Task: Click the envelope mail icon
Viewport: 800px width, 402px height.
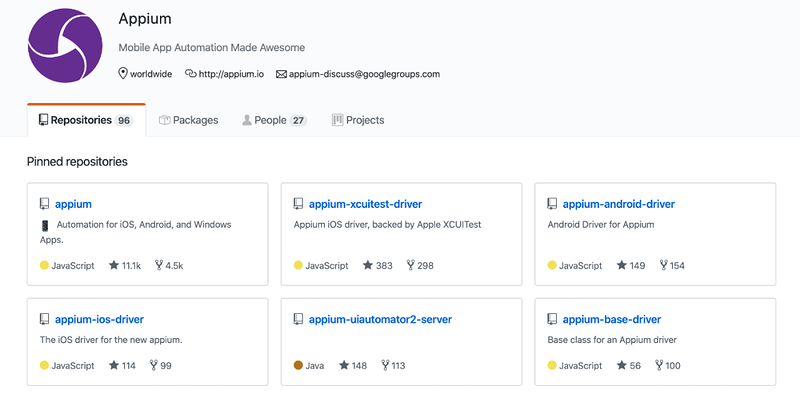Action: (x=281, y=74)
